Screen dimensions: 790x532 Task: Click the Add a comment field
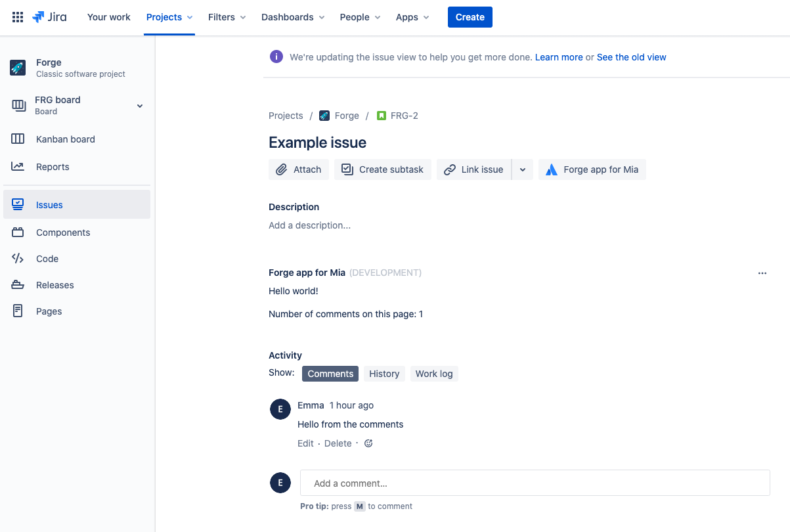[x=535, y=483]
